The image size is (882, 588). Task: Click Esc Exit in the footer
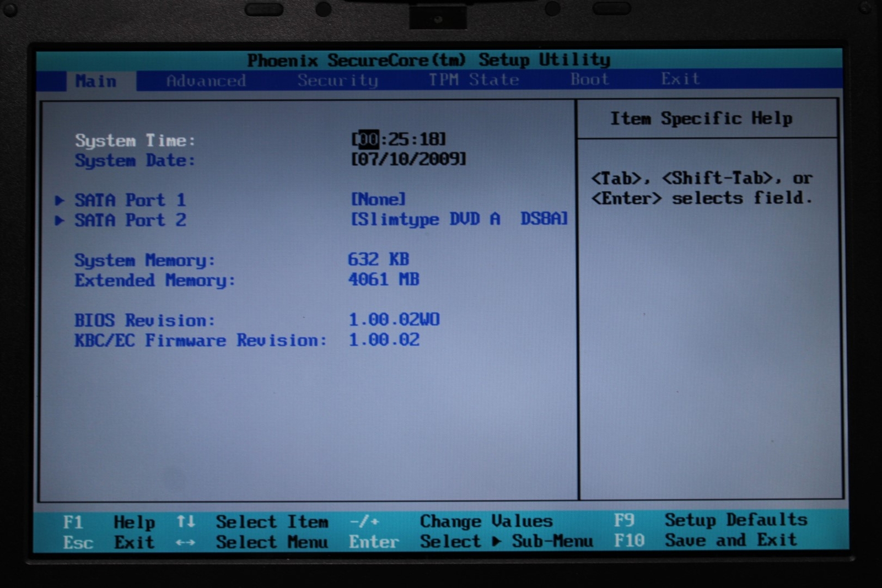109,542
